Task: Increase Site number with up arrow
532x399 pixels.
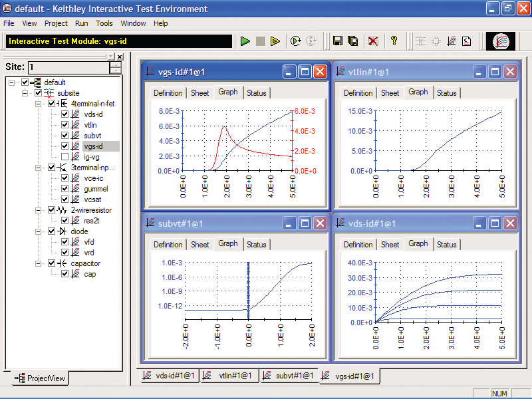Action: click(x=116, y=65)
